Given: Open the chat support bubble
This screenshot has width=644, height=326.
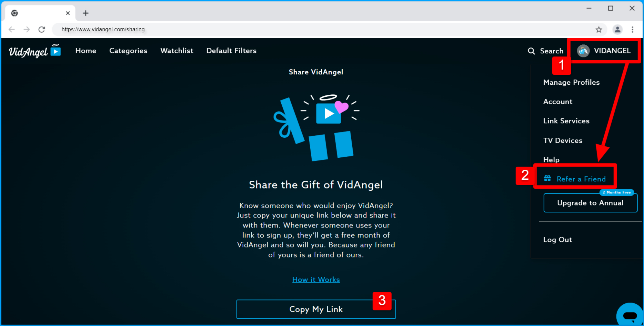Looking at the screenshot, I should [x=630, y=315].
